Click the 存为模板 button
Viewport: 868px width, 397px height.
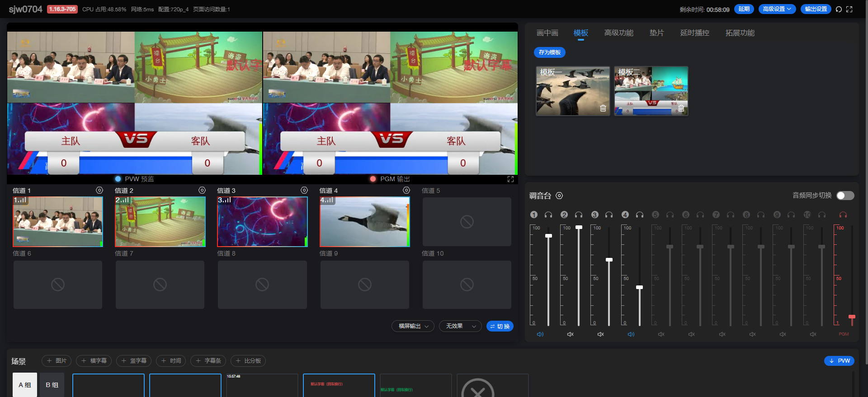[x=549, y=52]
